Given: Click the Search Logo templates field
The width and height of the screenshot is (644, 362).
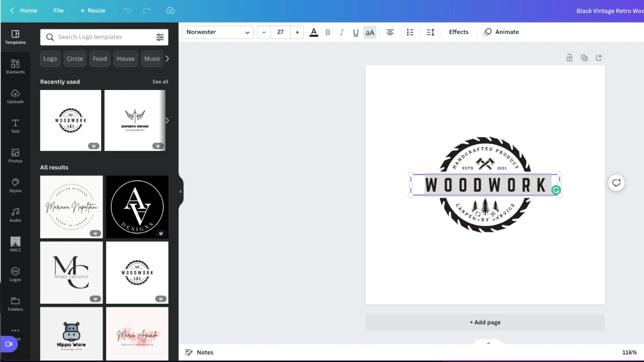Looking at the screenshot, I should tap(104, 37).
